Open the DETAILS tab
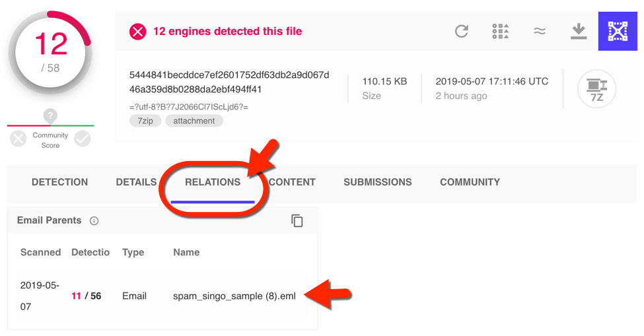The image size is (644, 336). pyautogui.click(x=136, y=182)
